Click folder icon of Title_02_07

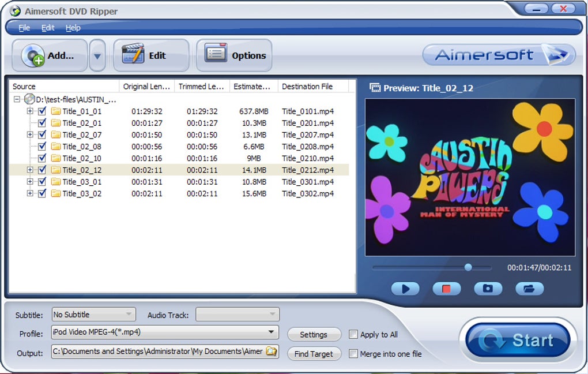pos(56,134)
